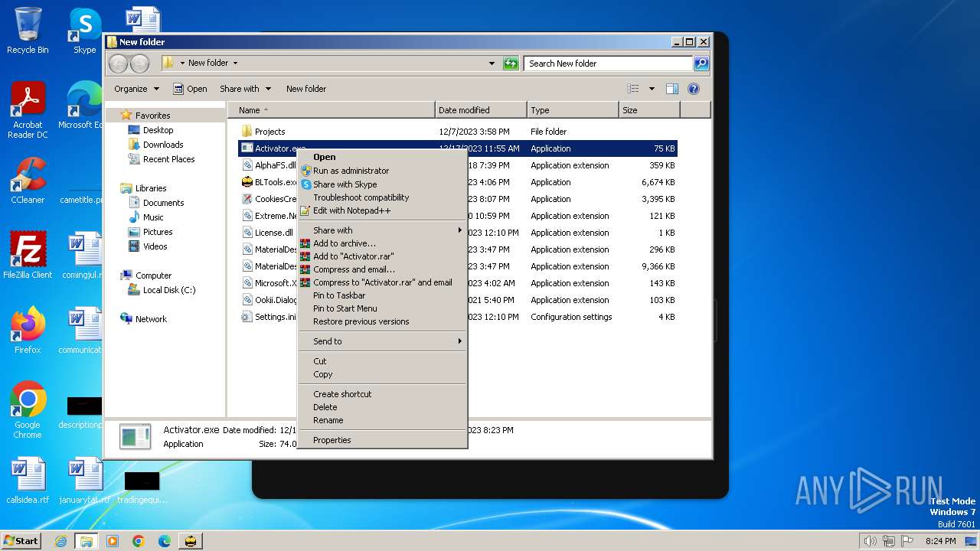Open CCleaner desktop shortcut
This screenshot has height=551, width=980.
[28, 181]
